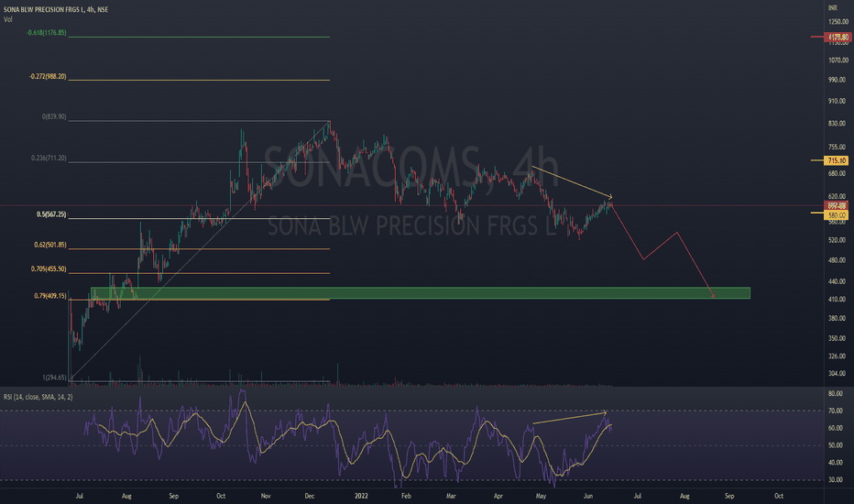Select the red price tag near 1250.00
Viewport: 854px width, 504px height.
(838, 37)
